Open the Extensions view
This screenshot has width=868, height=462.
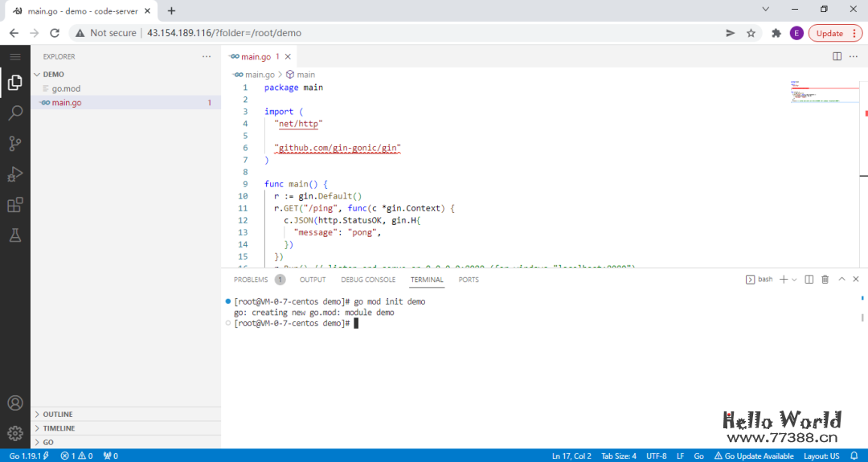[15, 205]
